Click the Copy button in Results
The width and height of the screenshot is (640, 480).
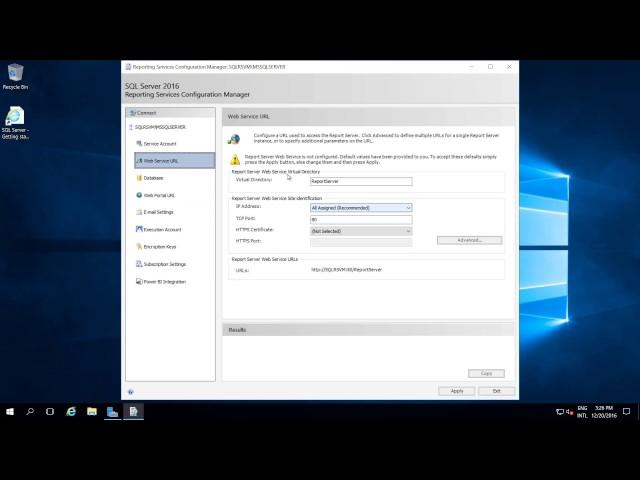(486, 373)
